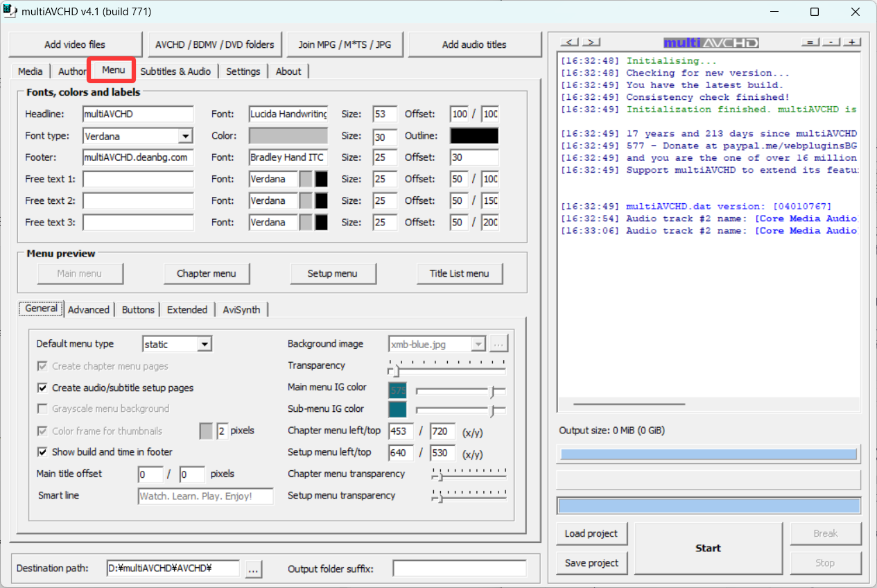
Task: Open the Buttons sub-tab
Action: 138,310
